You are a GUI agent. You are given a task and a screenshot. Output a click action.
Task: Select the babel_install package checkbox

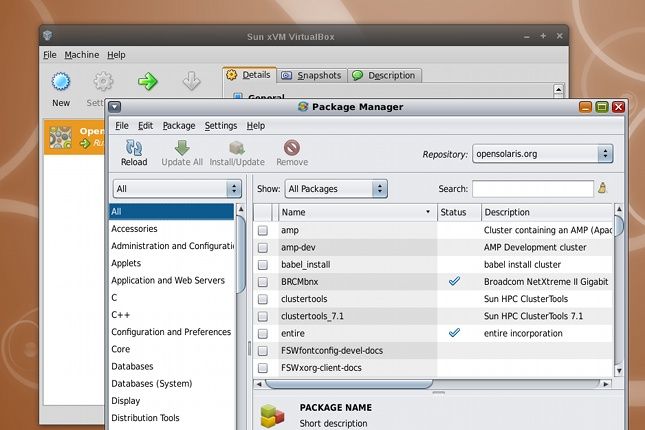click(262, 265)
